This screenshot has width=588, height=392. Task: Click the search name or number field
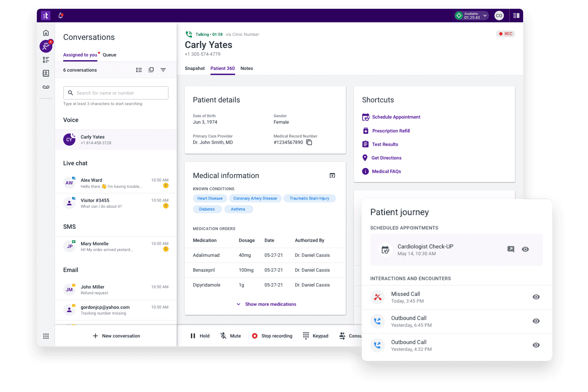click(116, 93)
